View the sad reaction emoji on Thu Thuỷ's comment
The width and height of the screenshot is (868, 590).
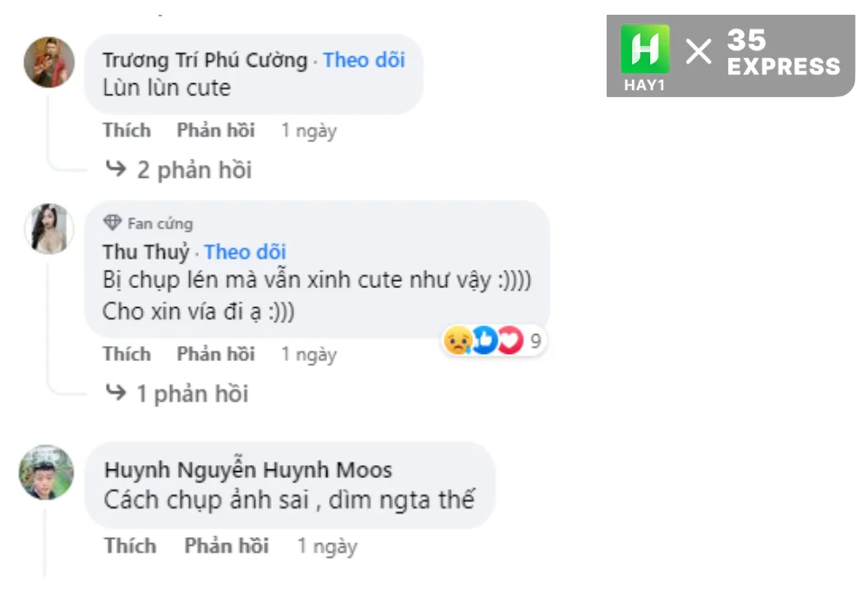[457, 340]
